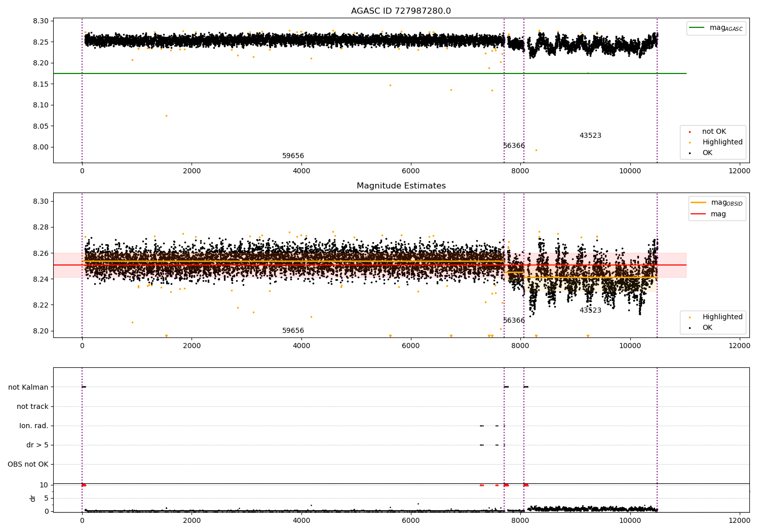Click the 8.24 y-tick on the middle plot
The height and width of the screenshot is (532, 760).
click(x=41, y=279)
